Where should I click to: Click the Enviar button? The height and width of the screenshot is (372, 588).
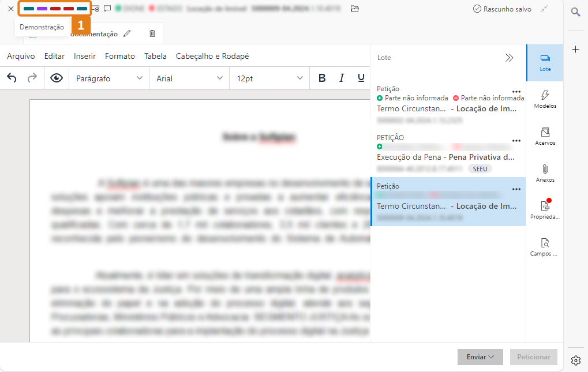[480, 357]
